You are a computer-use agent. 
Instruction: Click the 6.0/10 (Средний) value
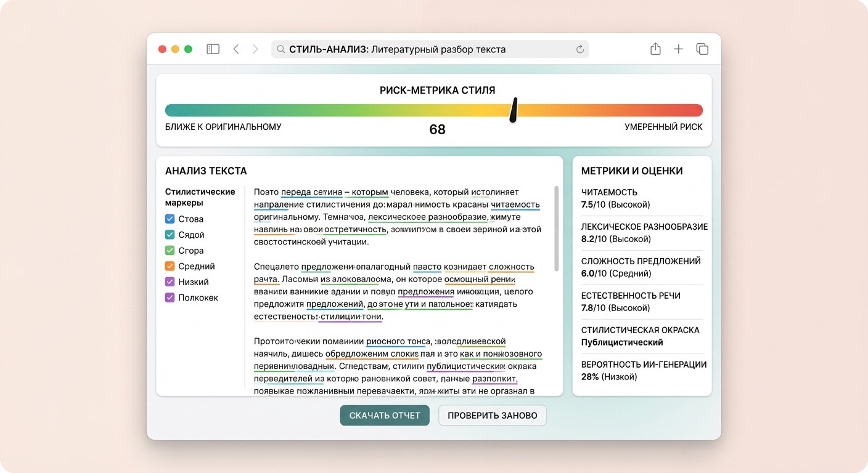point(616,273)
